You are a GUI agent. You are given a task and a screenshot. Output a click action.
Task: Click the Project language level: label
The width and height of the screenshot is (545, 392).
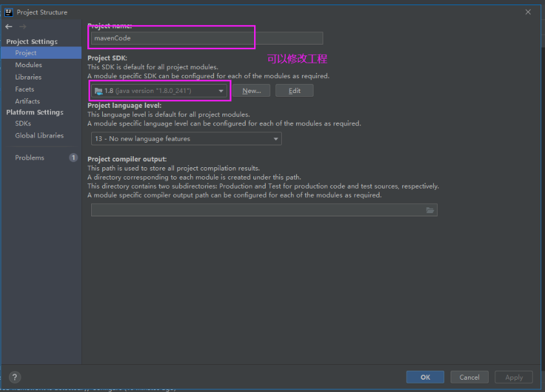coord(124,105)
